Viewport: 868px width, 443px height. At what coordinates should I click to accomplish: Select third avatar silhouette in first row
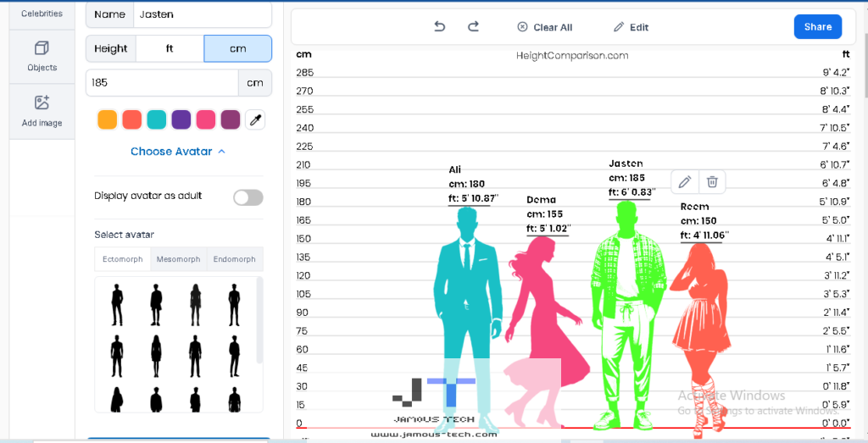(x=196, y=305)
